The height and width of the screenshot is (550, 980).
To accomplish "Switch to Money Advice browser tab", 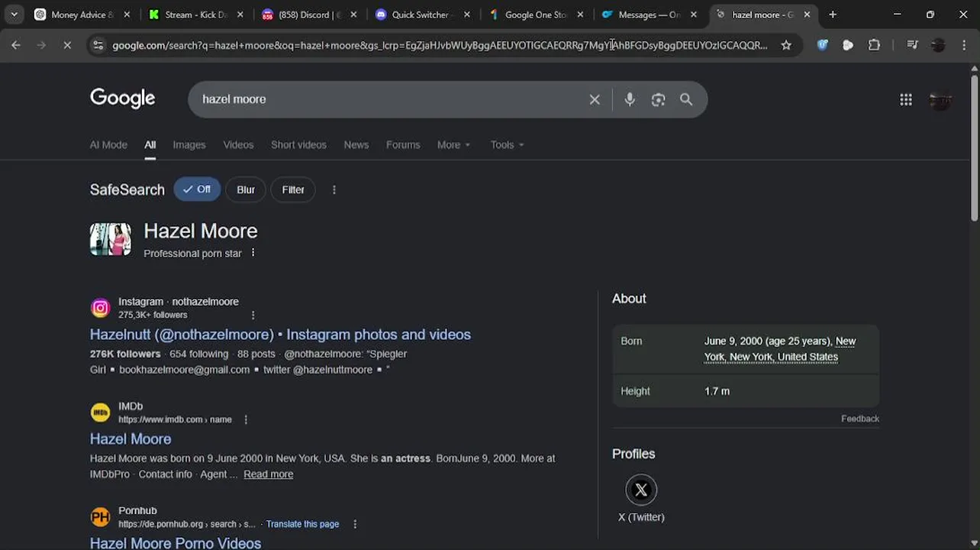I will point(82,15).
